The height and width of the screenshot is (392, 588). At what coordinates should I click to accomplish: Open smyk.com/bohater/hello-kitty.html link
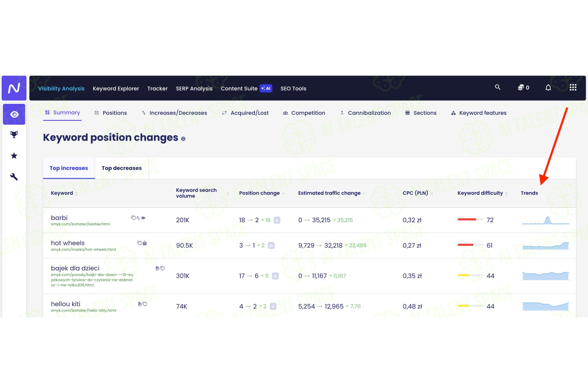coord(83,310)
